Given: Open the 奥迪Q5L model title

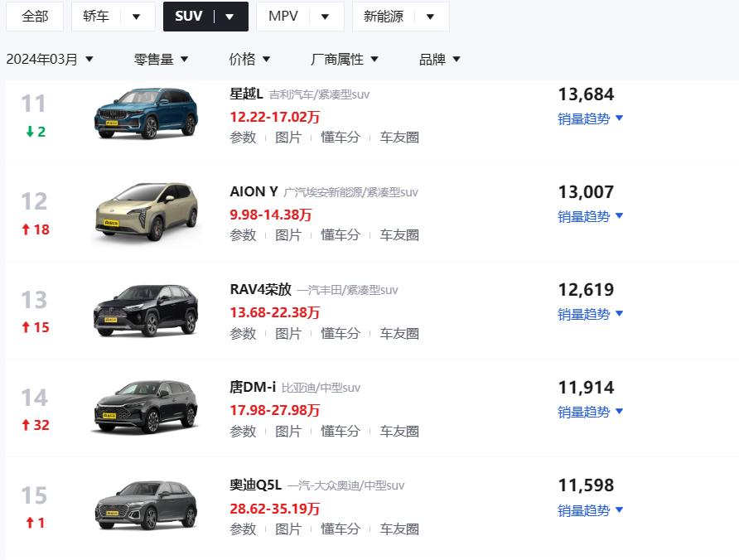Looking at the screenshot, I should [x=255, y=485].
